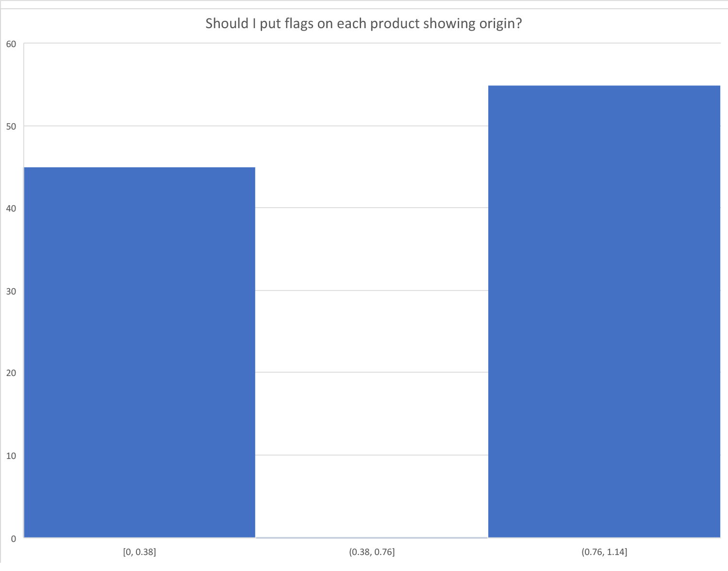
Task: Select the 40 value on vertical axis
Action: click(11, 209)
